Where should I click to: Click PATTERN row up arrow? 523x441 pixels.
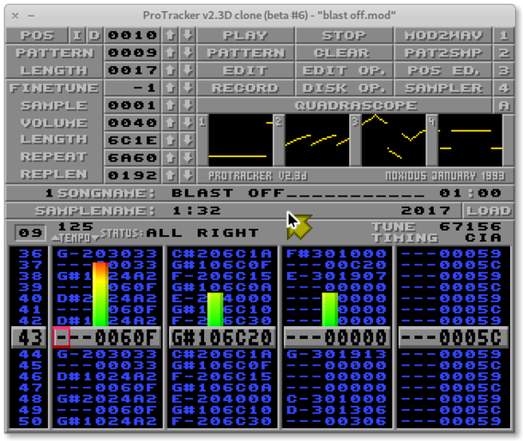point(170,53)
